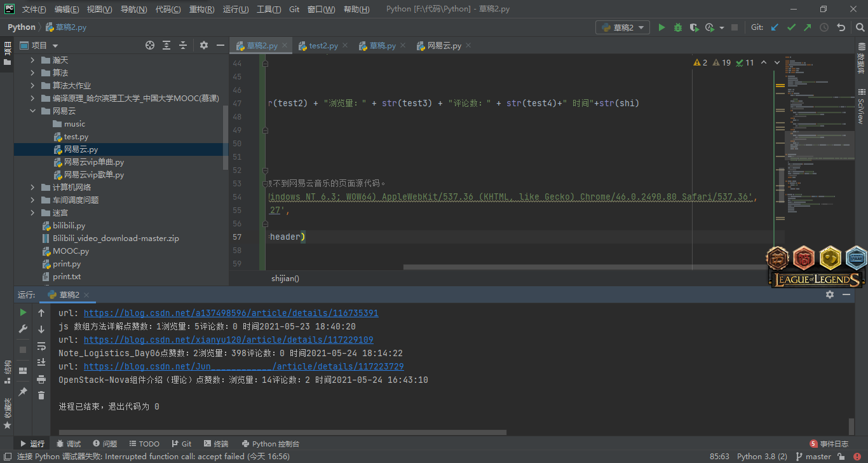Open the 终端 terminal tool window
The height and width of the screenshot is (463, 868).
216,444
